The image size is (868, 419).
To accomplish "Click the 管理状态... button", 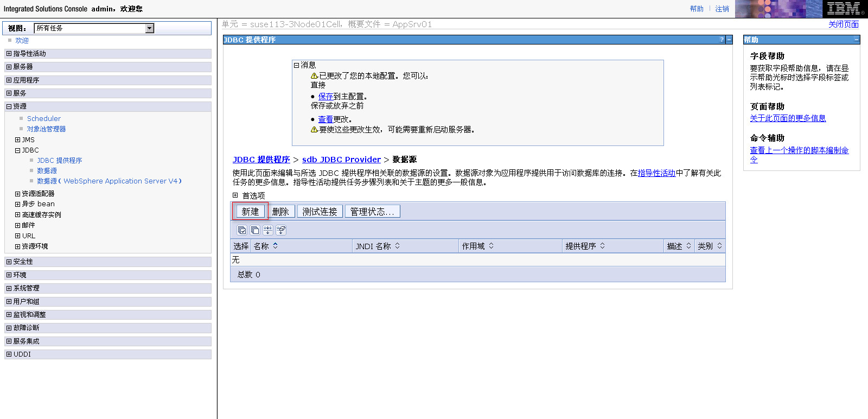I will pos(373,212).
